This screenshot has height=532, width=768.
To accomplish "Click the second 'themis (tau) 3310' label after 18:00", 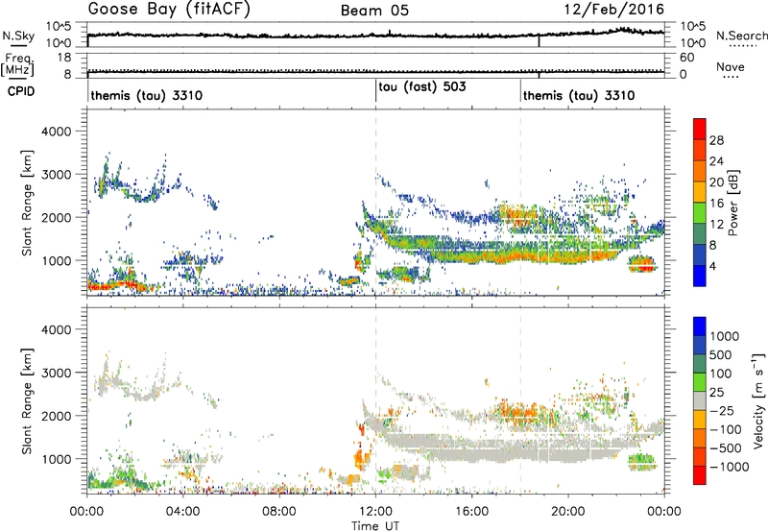I will (x=579, y=95).
